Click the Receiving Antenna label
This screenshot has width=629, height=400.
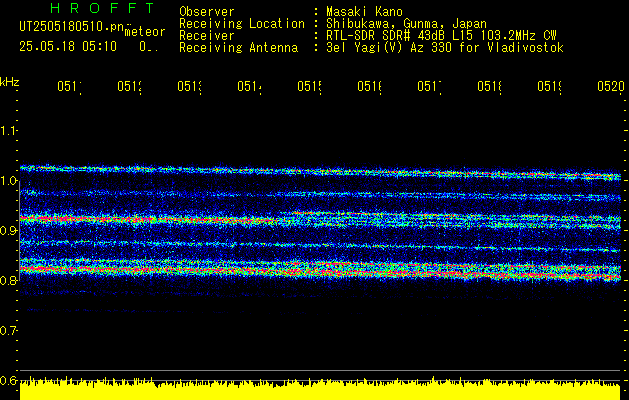tap(238, 48)
